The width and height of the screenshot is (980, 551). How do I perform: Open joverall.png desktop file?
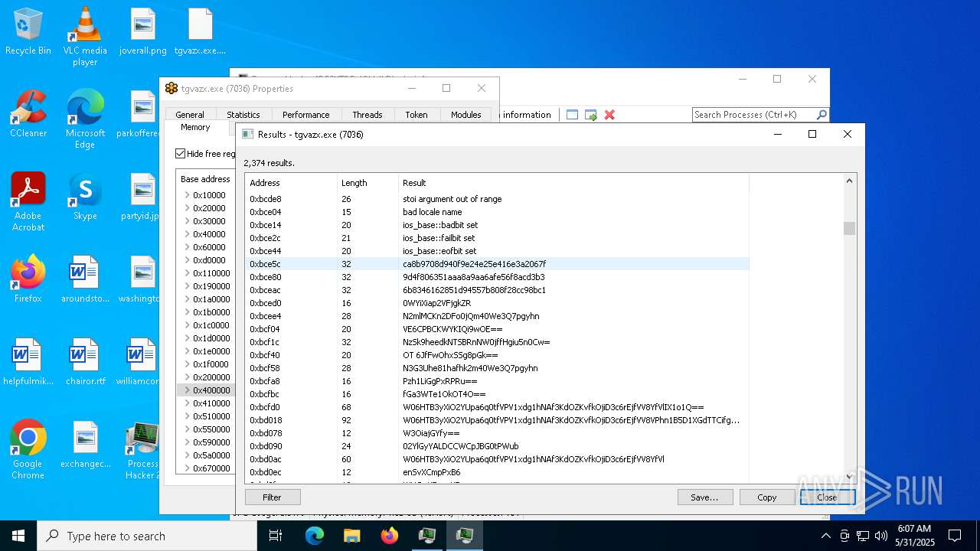coord(143,31)
